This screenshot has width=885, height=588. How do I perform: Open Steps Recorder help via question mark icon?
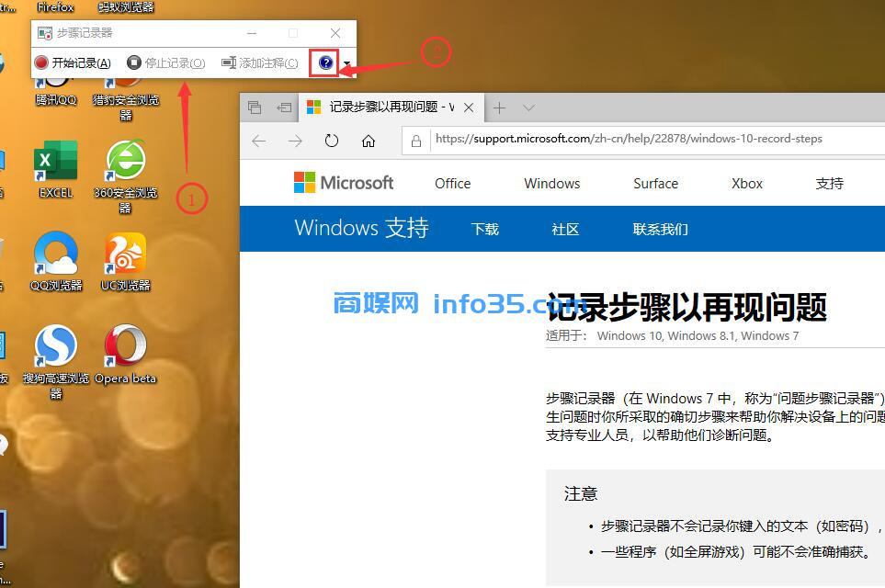pos(324,62)
